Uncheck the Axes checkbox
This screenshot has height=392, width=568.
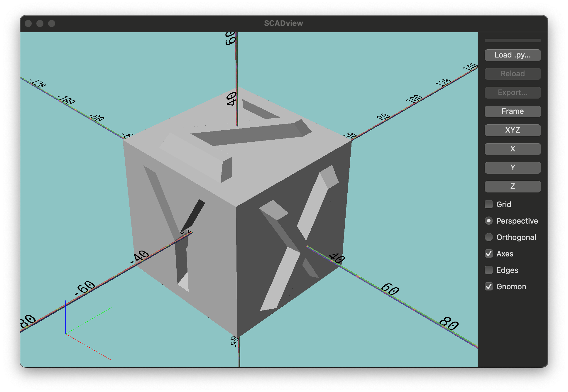click(489, 254)
